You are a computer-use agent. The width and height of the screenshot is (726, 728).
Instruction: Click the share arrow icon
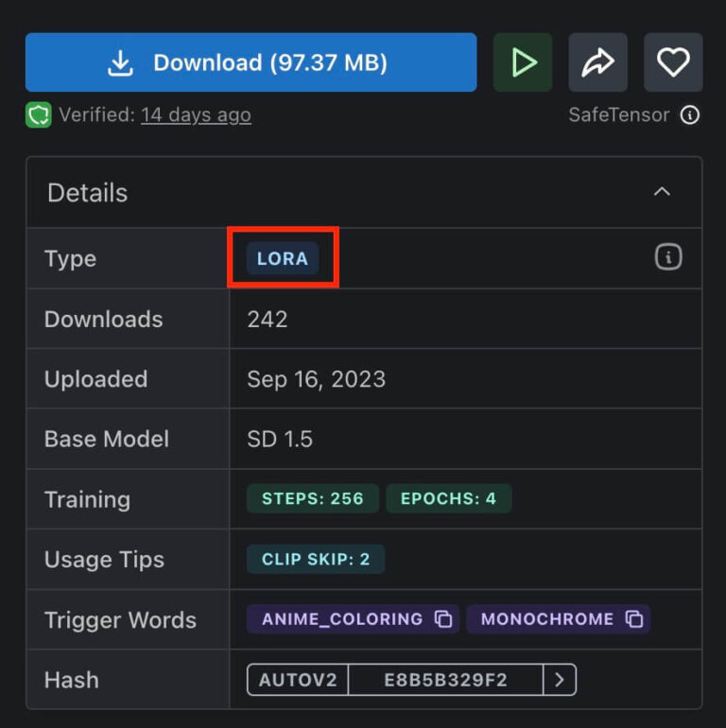(x=597, y=62)
